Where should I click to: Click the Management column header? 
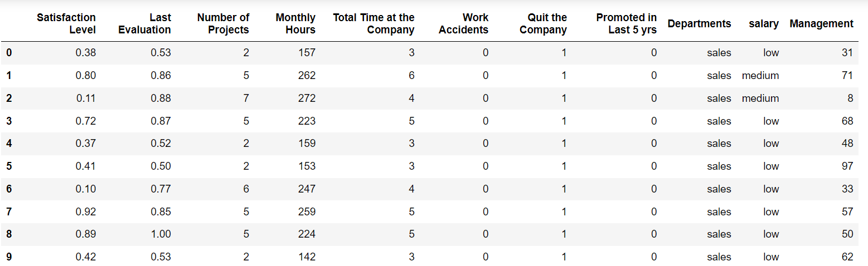(821, 23)
